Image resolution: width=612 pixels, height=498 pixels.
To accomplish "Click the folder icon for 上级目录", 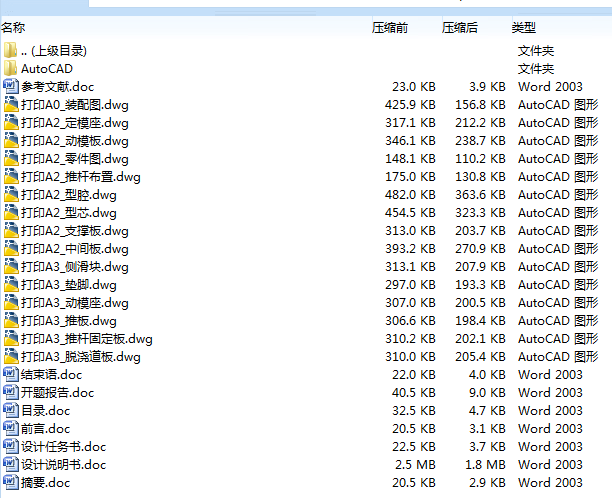I will click(x=11, y=50).
